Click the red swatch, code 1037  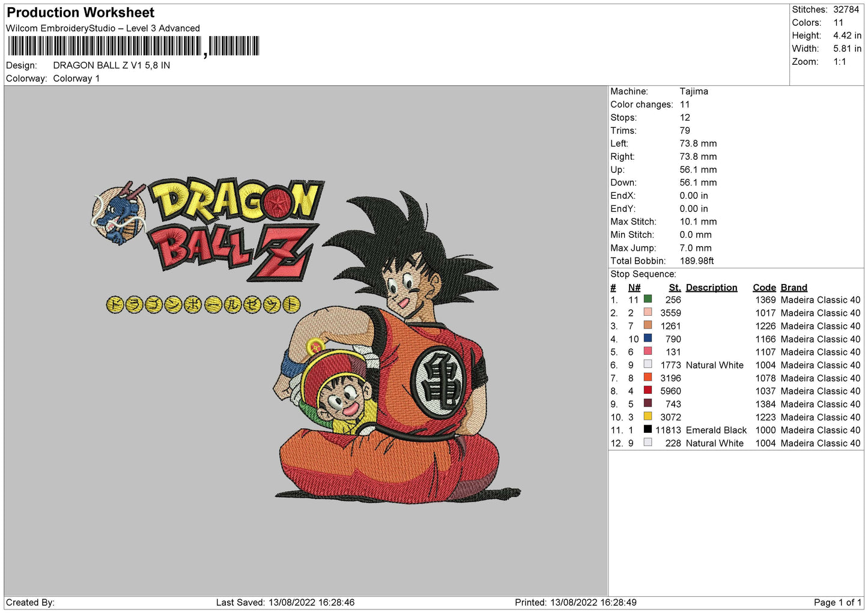[x=648, y=390]
